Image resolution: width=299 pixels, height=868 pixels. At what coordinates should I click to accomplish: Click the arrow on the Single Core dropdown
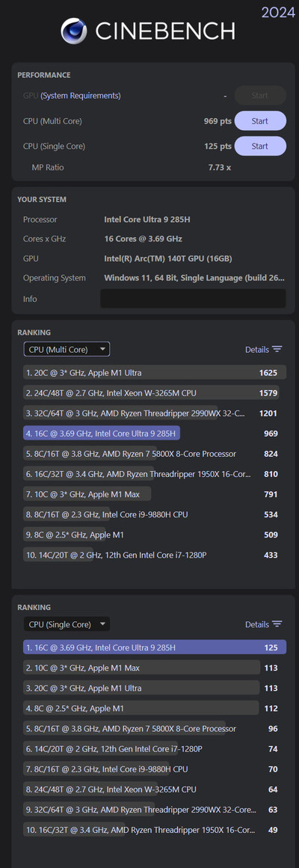[x=102, y=624]
